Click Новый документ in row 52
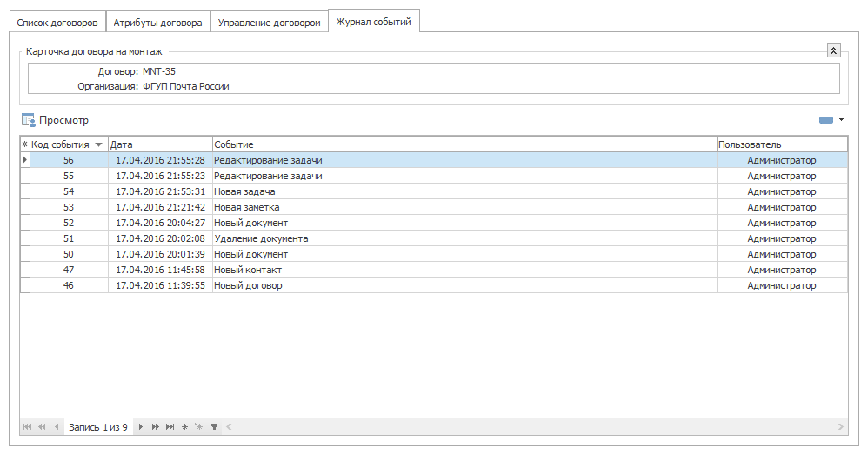This screenshot has width=868, height=455. click(250, 223)
